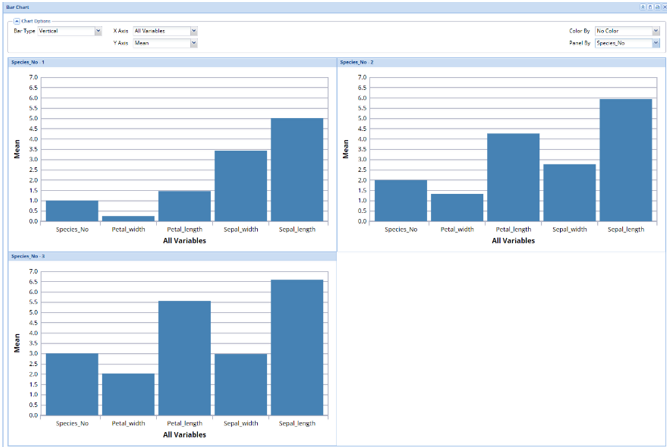Click the Sepal_length bar in Species_No 1 chart
The image size is (667, 447).
coord(297,170)
